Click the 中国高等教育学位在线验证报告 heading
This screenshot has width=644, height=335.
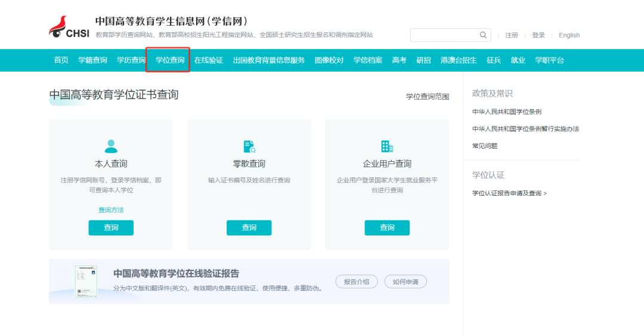pyautogui.click(x=176, y=273)
